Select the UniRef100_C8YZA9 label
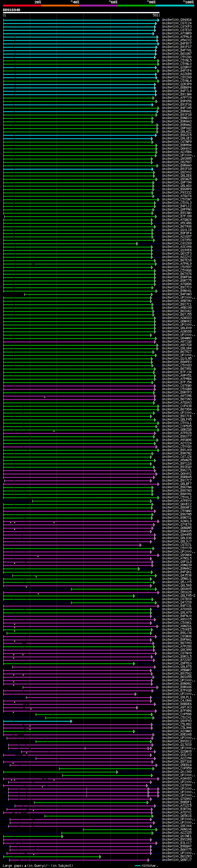 tap(177, 78)
